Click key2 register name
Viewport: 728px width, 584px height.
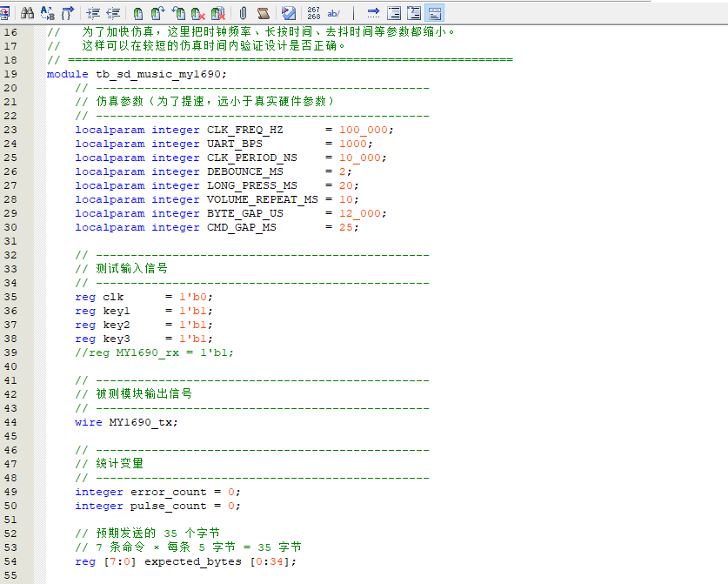(117, 325)
